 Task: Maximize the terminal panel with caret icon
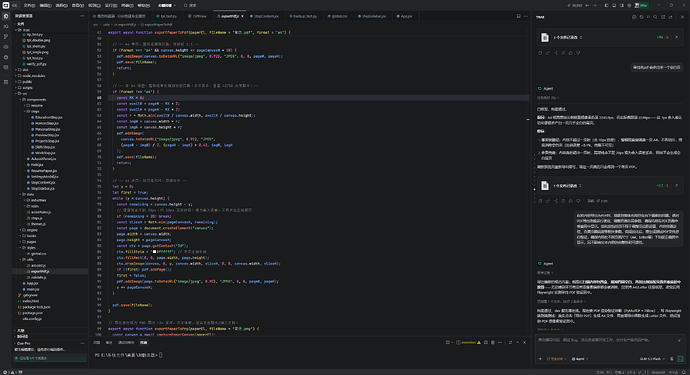click(x=518, y=342)
